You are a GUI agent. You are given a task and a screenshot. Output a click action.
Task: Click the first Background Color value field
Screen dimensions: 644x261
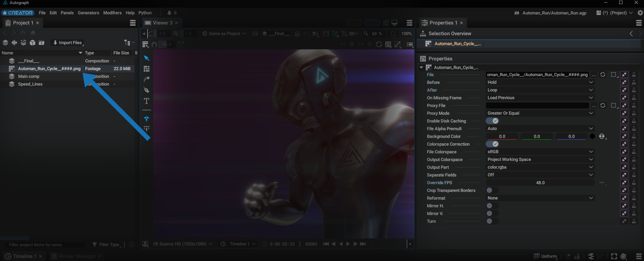502,136
